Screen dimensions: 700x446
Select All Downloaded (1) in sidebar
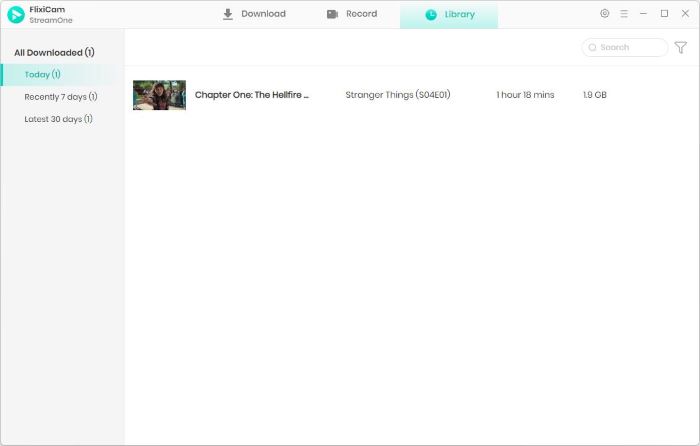(54, 53)
